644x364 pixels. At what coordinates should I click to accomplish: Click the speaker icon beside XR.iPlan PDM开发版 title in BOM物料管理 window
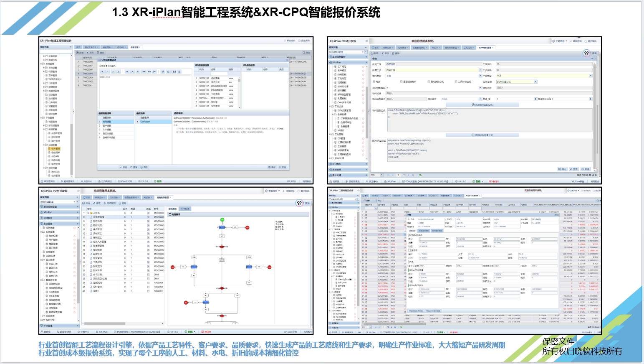[367, 41]
